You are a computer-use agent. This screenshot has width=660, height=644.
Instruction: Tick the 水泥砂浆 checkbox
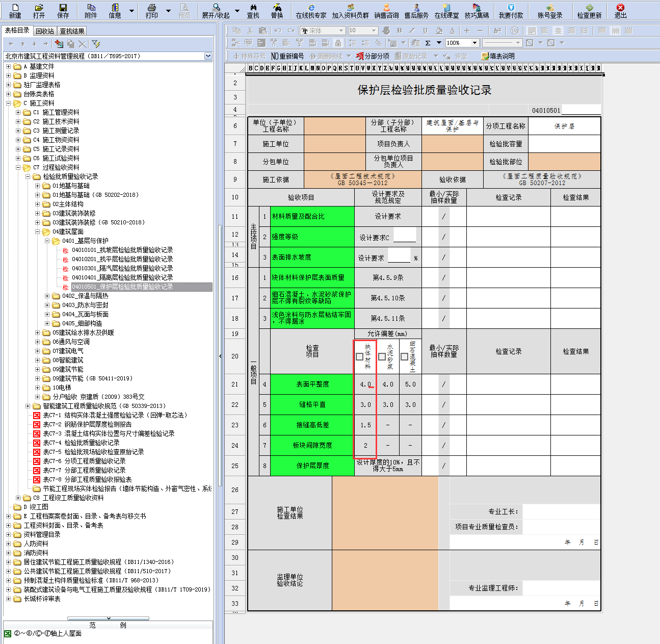coord(382,356)
